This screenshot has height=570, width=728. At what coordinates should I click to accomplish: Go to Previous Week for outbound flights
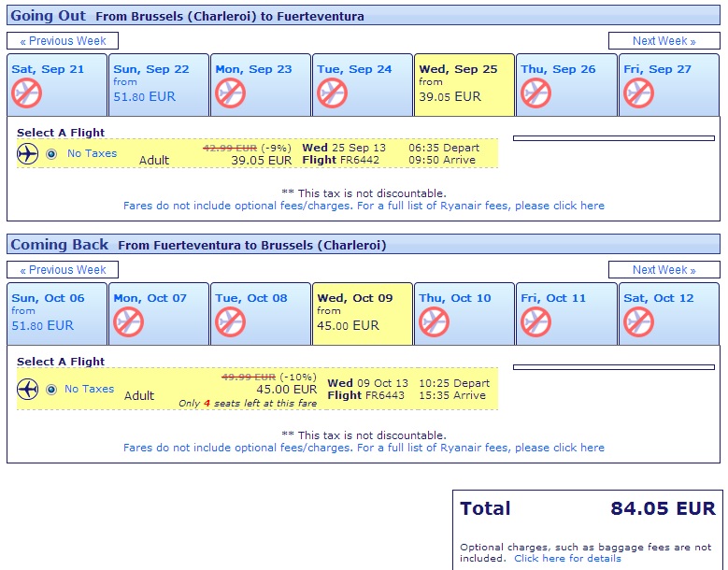(63, 41)
